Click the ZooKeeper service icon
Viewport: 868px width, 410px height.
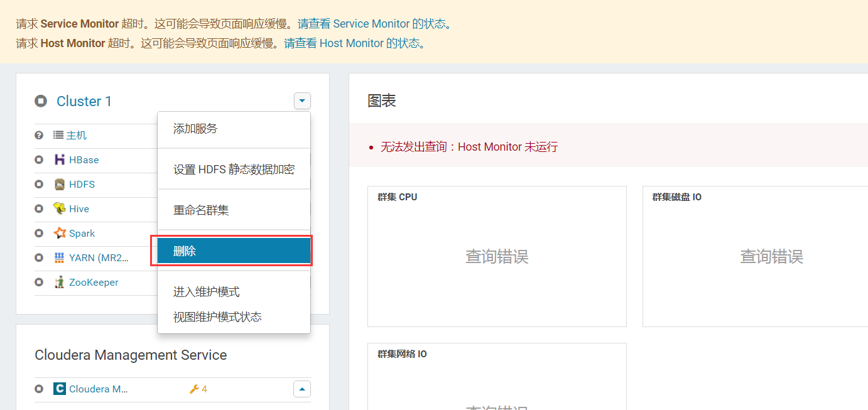60,283
